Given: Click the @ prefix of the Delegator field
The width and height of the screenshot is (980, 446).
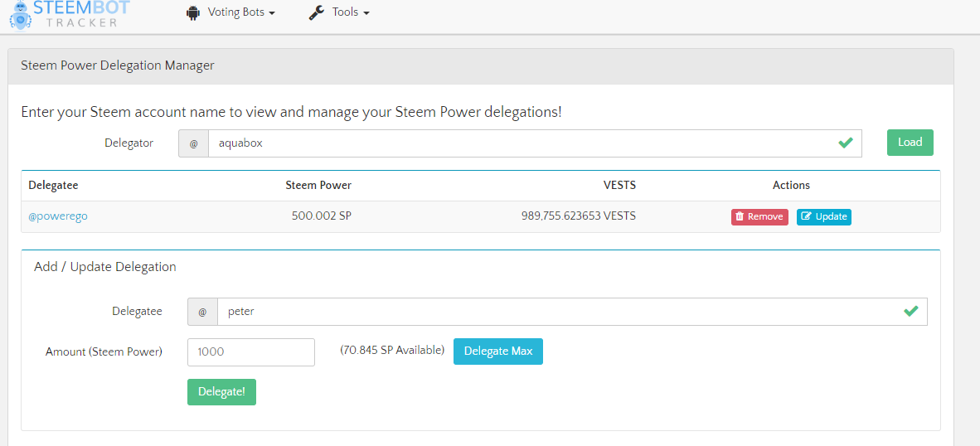Looking at the screenshot, I should (194, 143).
